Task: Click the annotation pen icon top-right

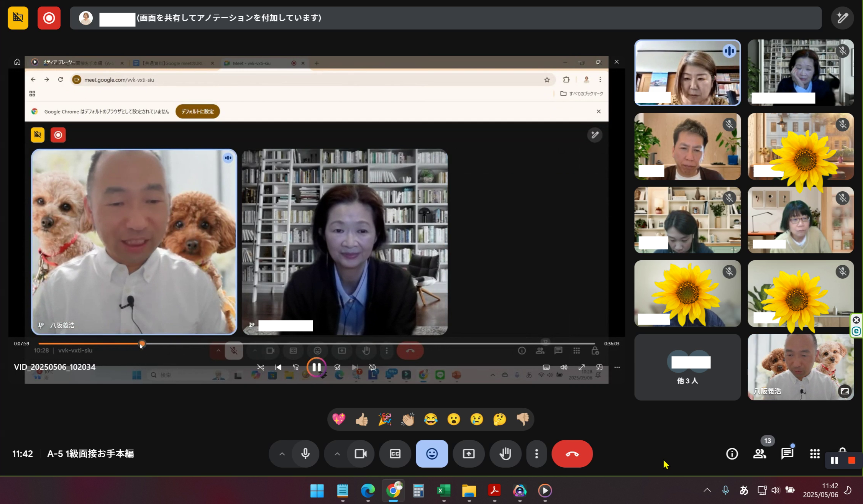Action: point(842,18)
